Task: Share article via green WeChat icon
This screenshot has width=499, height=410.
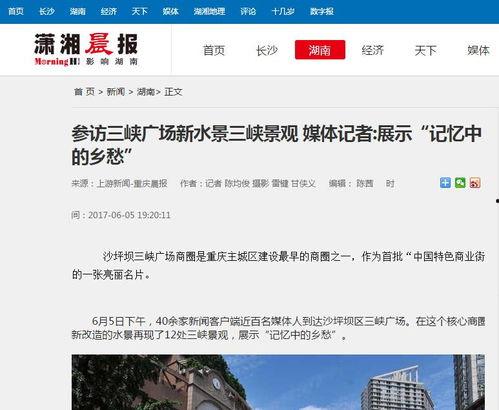Action: pos(460,183)
